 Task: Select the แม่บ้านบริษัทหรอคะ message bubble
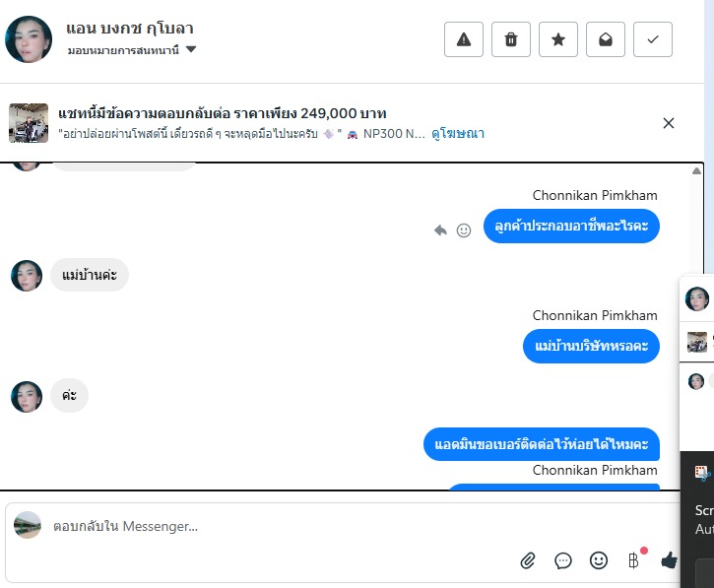point(591,346)
